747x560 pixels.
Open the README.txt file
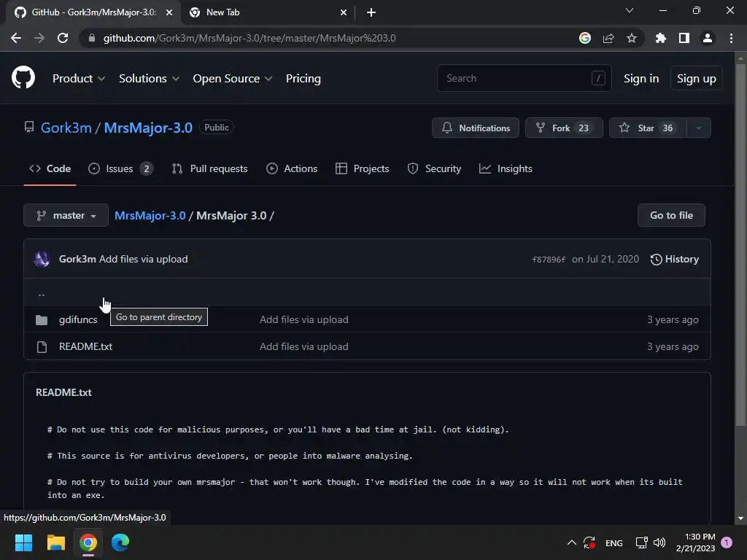(x=86, y=346)
